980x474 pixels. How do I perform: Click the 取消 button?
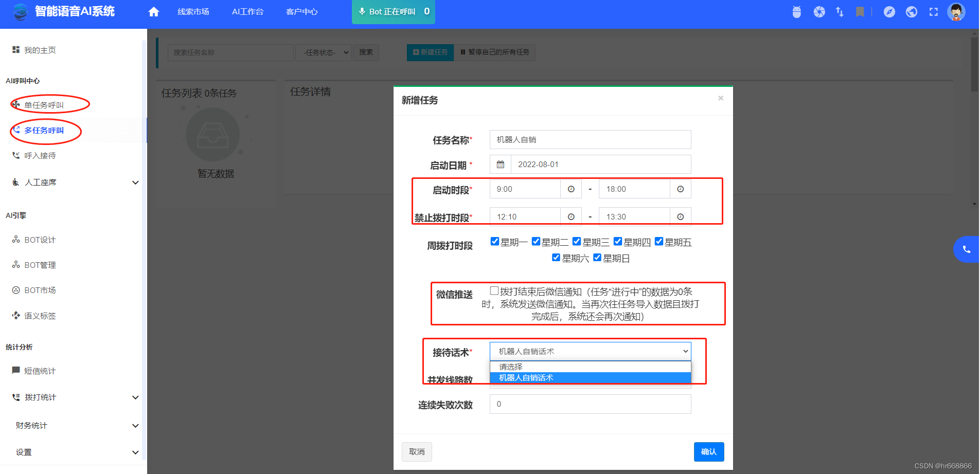click(417, 452)
